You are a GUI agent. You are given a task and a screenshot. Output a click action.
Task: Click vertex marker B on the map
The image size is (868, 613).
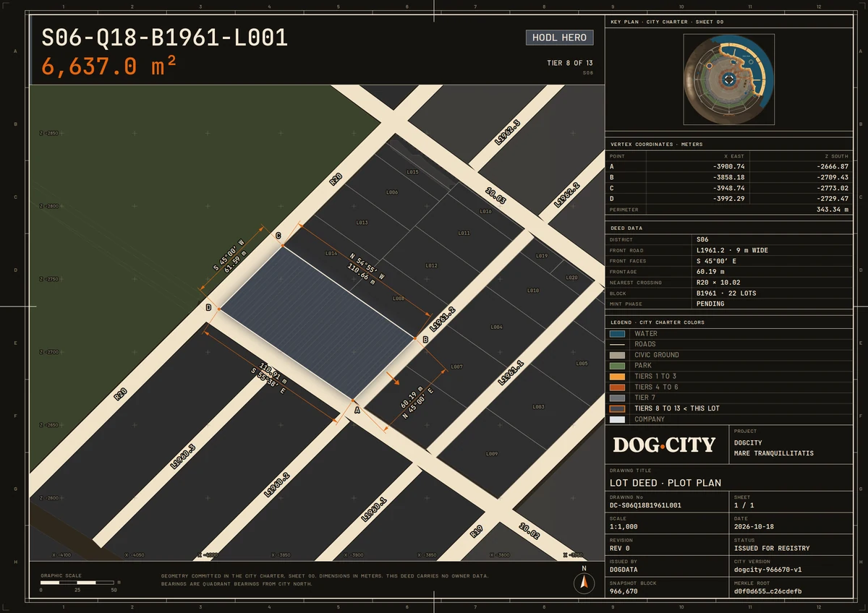425,339
